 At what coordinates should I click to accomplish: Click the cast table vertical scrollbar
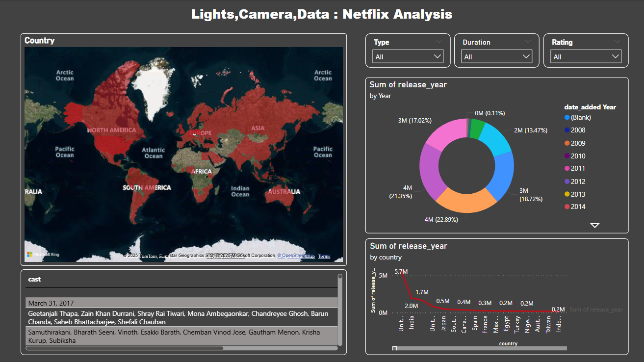click(340, 310)
